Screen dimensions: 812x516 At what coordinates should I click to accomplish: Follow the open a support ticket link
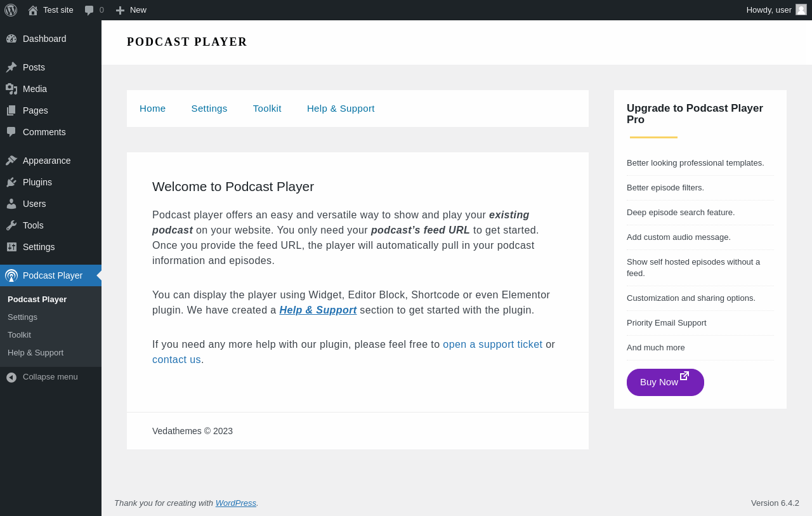pyautogui.click(x=492, y=345)
